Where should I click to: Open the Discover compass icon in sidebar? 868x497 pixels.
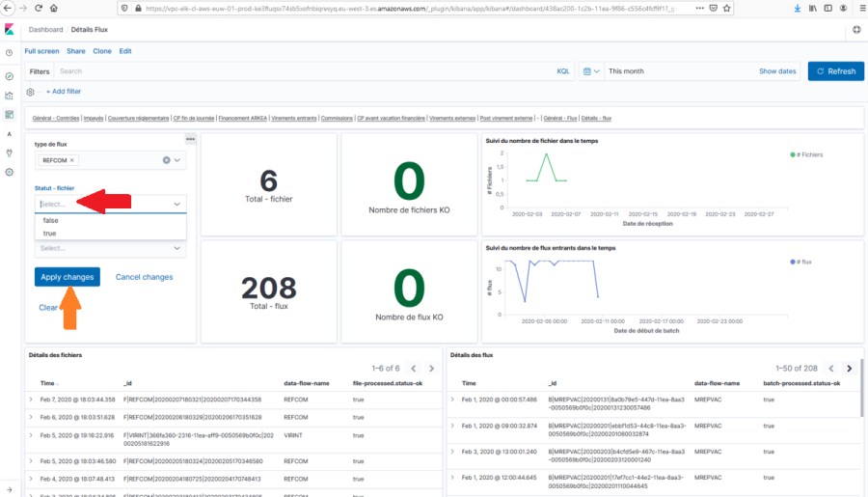pyautogui.click(x=9, y=75)
